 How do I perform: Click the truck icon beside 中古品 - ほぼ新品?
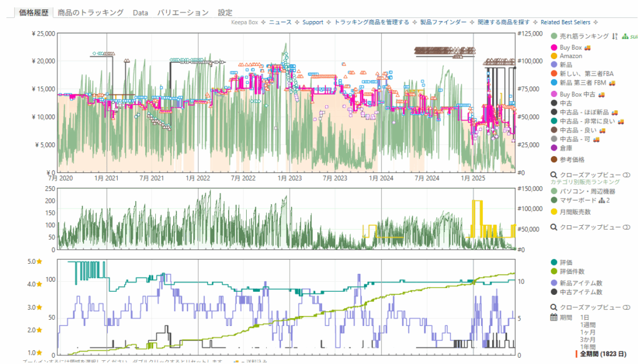[615, 112]
